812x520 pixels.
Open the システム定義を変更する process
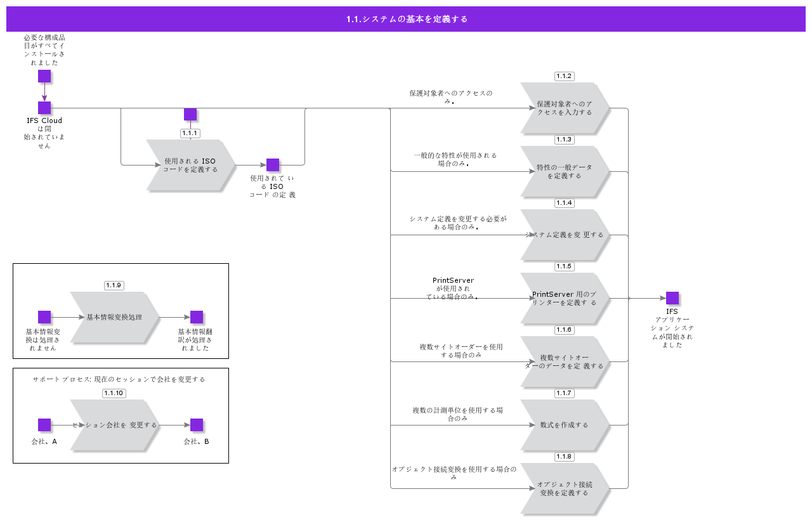pos(565,235)
